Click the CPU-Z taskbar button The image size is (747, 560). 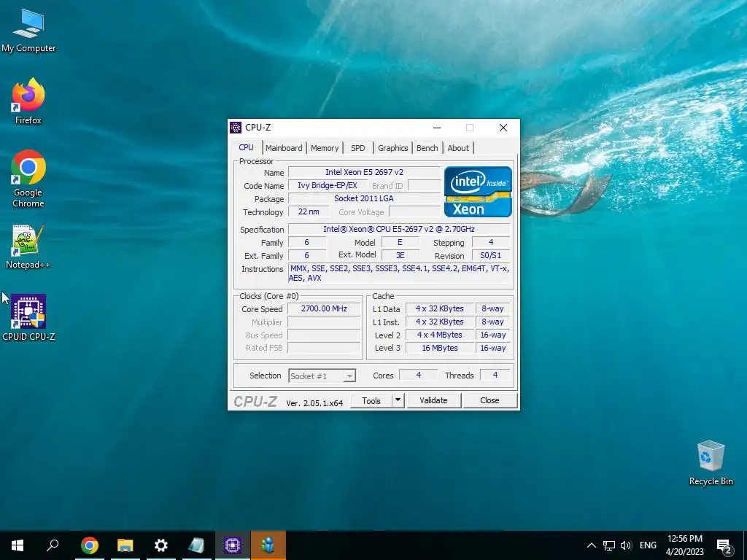point(233,545)
